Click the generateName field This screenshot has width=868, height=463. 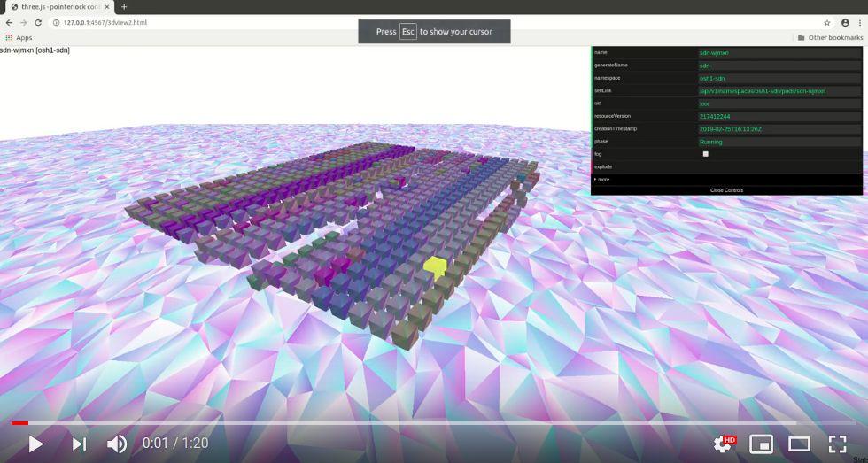(779, 66)
